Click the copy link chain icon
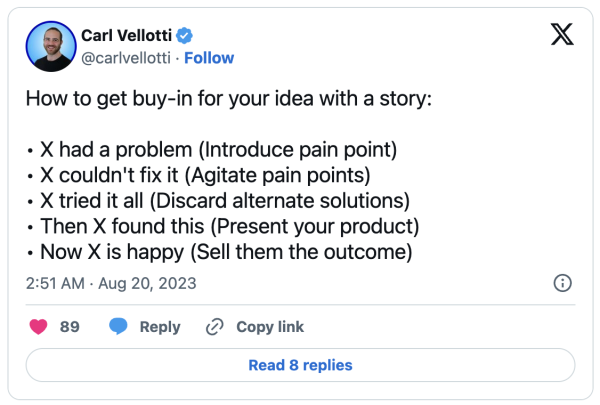This screenshot has height=405, width=600. pos(213,327)
